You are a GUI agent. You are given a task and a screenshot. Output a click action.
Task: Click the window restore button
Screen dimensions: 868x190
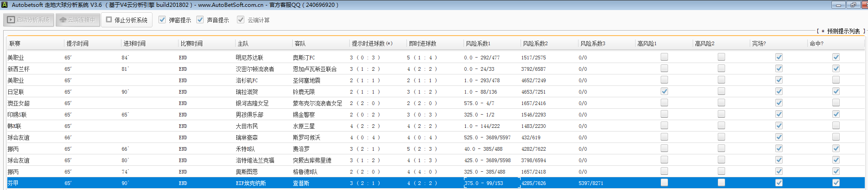(853, 5)
